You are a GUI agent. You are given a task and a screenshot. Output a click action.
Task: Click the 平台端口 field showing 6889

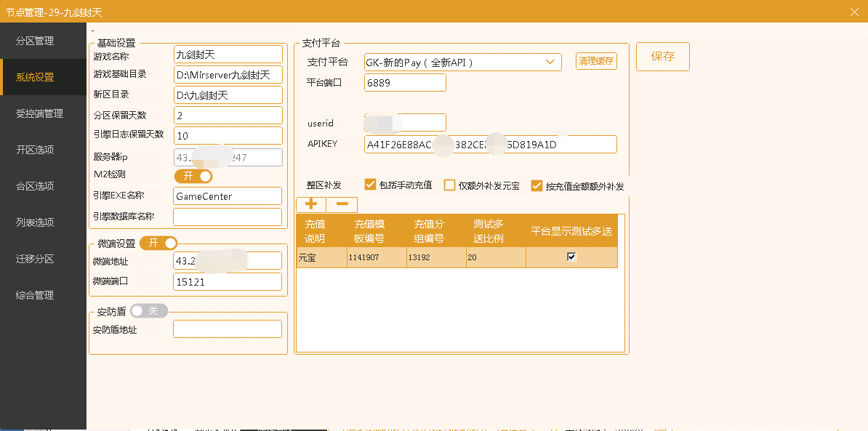pos(404,83)
